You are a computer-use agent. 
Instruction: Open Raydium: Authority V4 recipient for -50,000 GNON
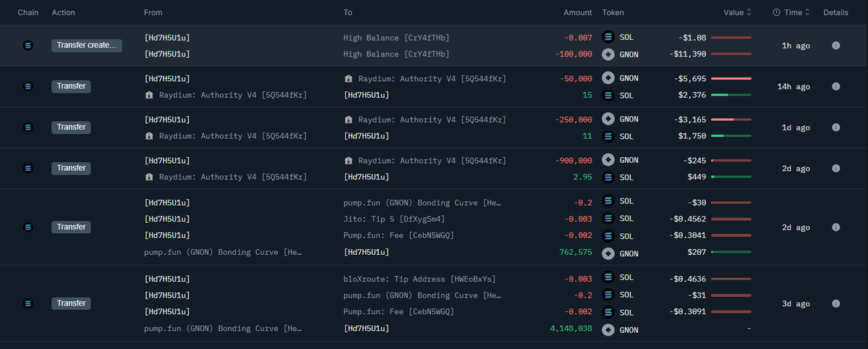pos(431,78)
